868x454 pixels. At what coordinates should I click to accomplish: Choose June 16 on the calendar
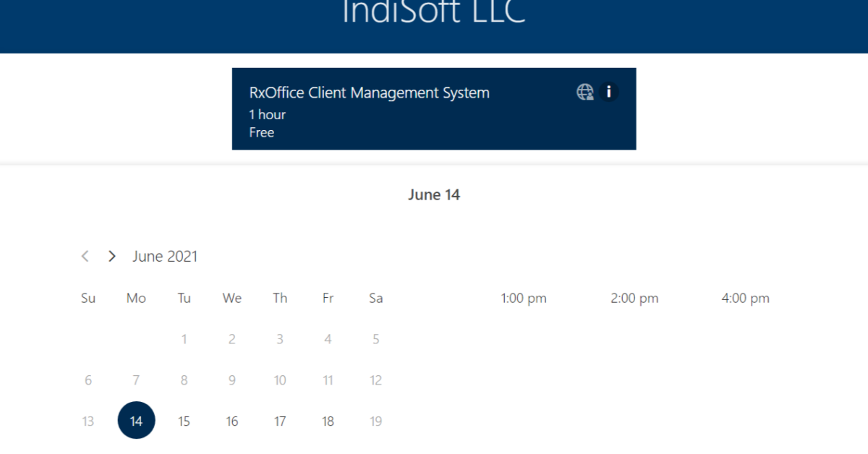tap(231, 421)
